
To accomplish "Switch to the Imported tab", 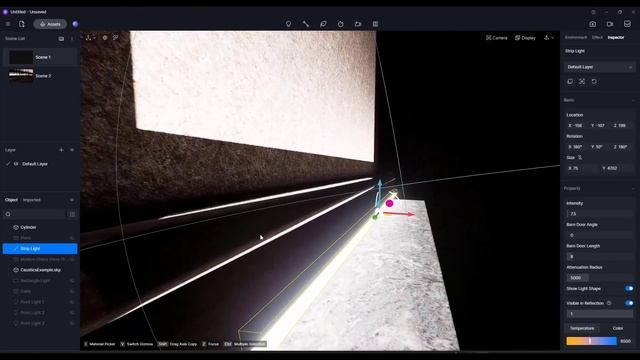I will pyautogui.click(x=31, y=200).
